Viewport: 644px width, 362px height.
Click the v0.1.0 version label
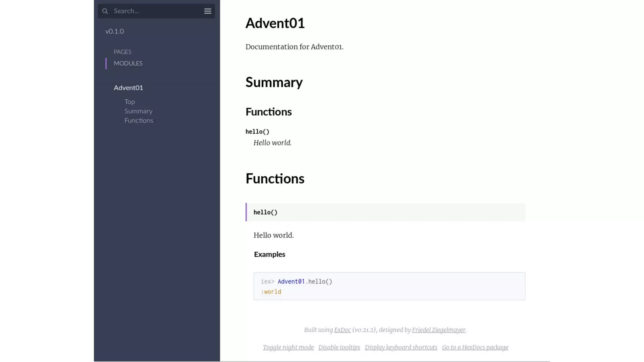114,31
